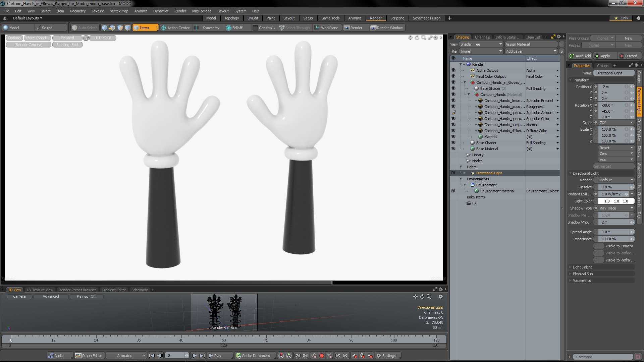Open the Schematic viewport tab

point(140,290)
